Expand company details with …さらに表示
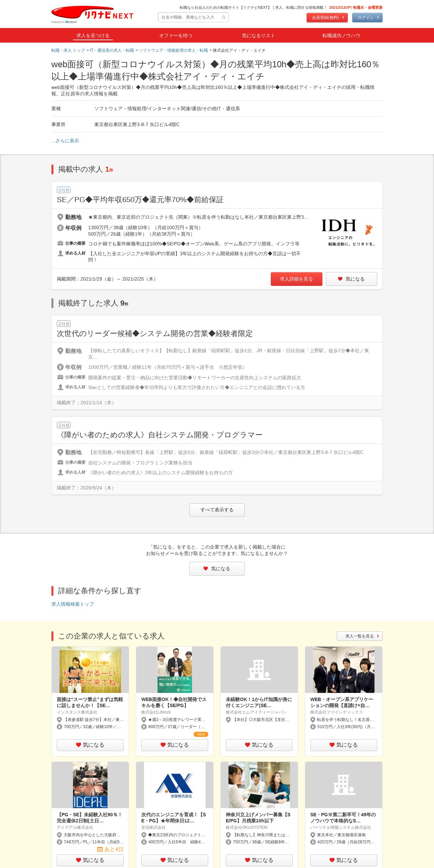Viewport: 434px width, 868px height. click(65, 141)
